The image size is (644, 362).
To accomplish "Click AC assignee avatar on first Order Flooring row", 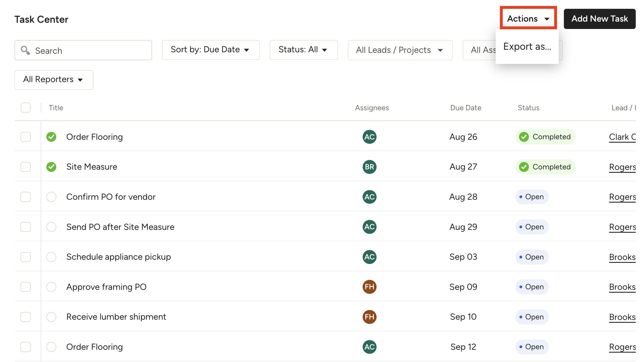I will [369, 137].
